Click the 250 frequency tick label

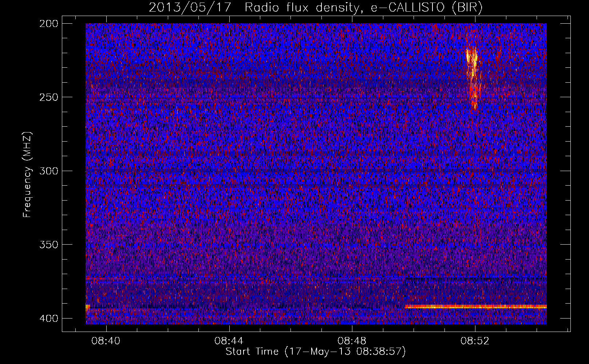[x=48, y=97]
